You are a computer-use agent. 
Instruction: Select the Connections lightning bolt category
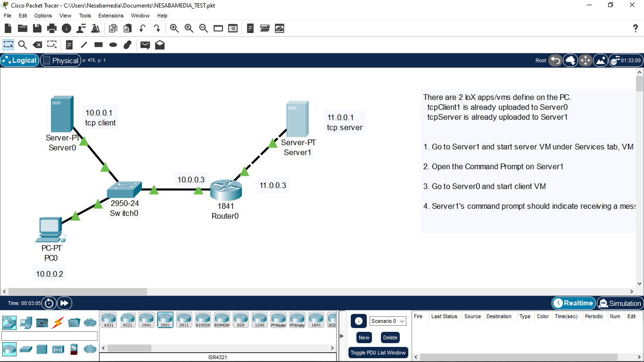[x=58, y=323]
